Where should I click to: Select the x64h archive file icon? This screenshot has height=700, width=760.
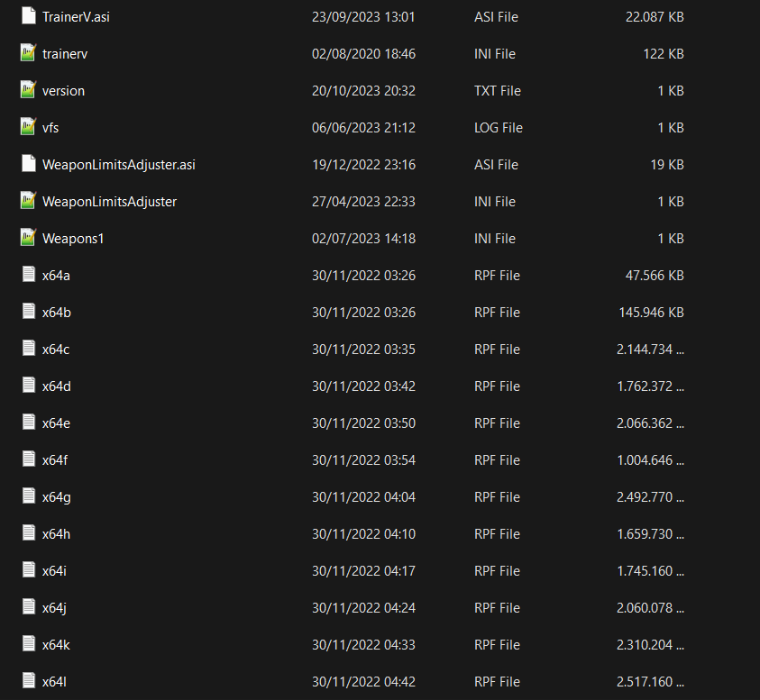[x=28, y=533]
